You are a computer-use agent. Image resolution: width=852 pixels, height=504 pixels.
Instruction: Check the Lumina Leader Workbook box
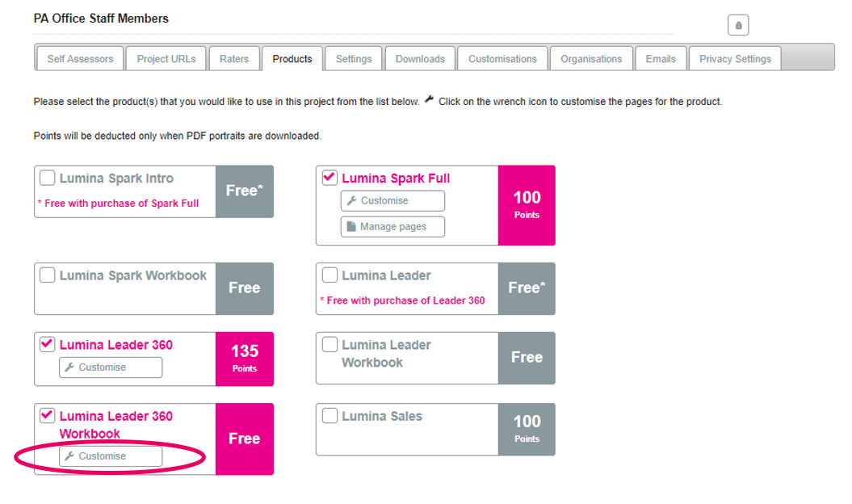point(329,344)
